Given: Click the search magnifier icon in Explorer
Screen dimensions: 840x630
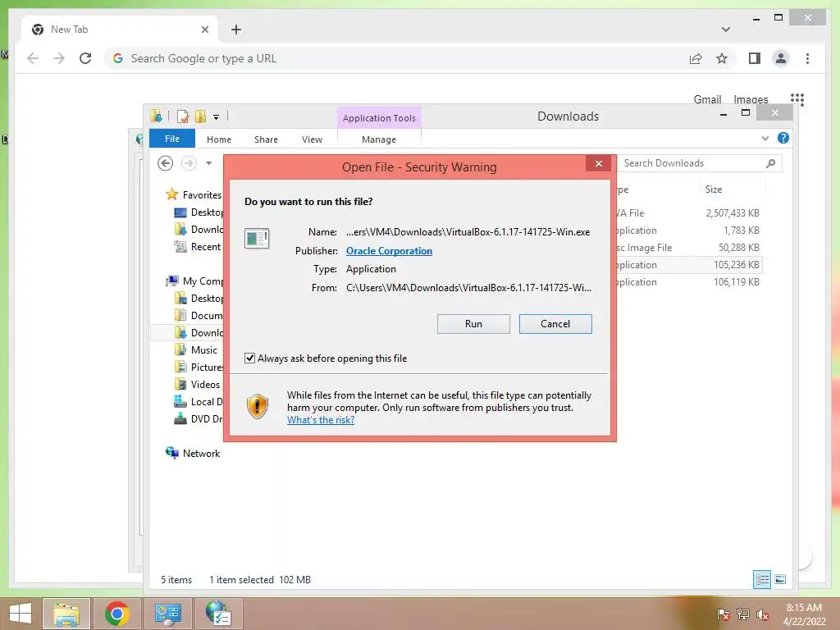Looking at the screenshot, I should point(770,163).
